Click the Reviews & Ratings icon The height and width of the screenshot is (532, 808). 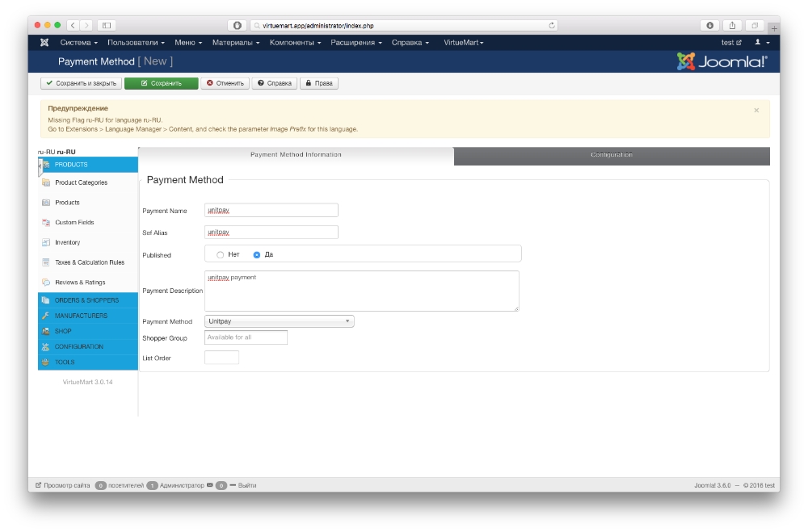click(x=46, y=283)
